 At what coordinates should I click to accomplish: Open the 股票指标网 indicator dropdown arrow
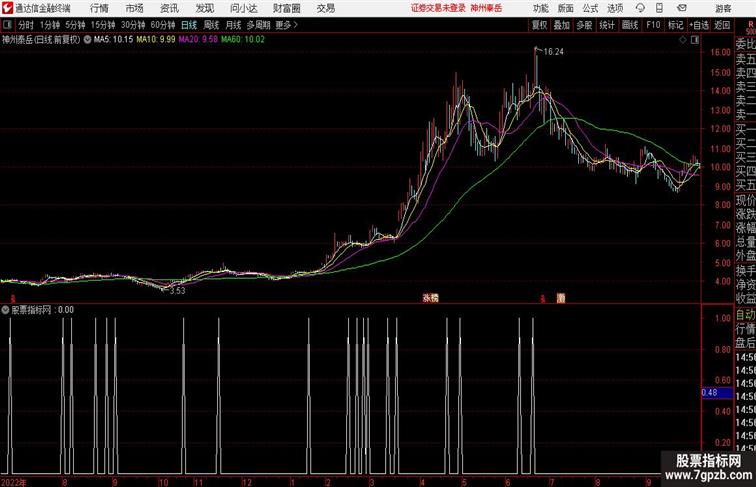tap(5, 310)
